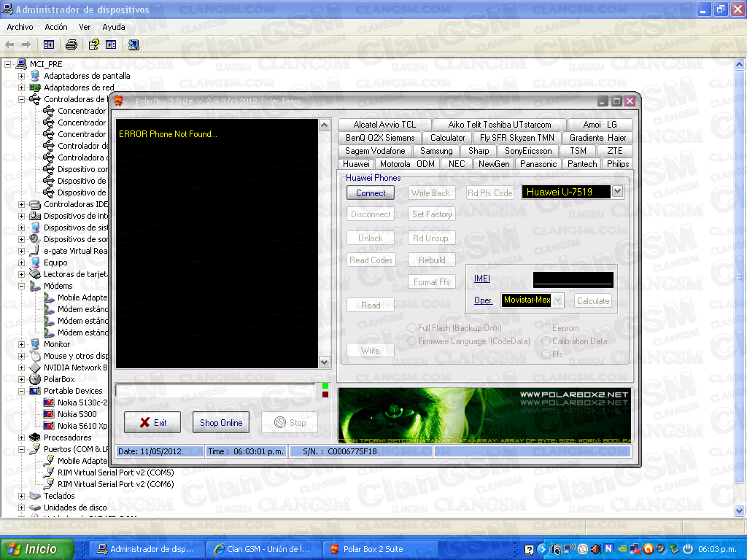The image size is (747, 560).
Task: Open the Ayuda menu
Action: (113, 27)
